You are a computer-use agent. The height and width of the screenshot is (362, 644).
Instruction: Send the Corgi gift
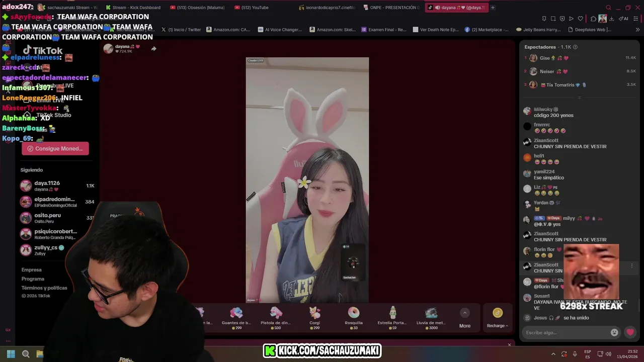[x=314, y=319]
